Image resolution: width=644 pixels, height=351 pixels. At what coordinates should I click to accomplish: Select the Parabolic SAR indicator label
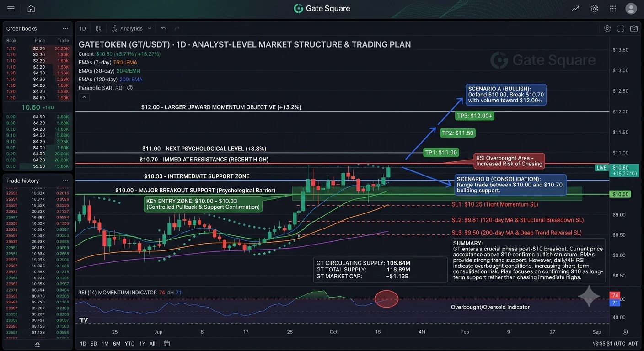click(101, 88)
